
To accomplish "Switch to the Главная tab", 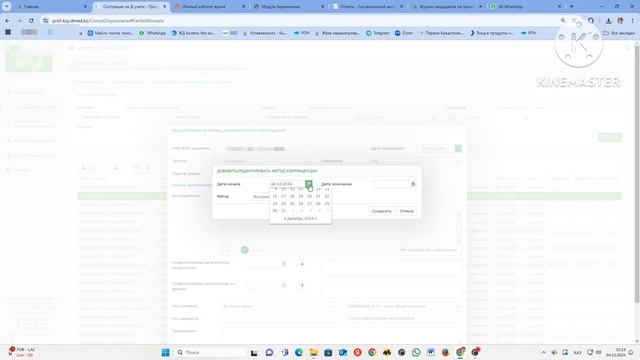I will point(51,7).
